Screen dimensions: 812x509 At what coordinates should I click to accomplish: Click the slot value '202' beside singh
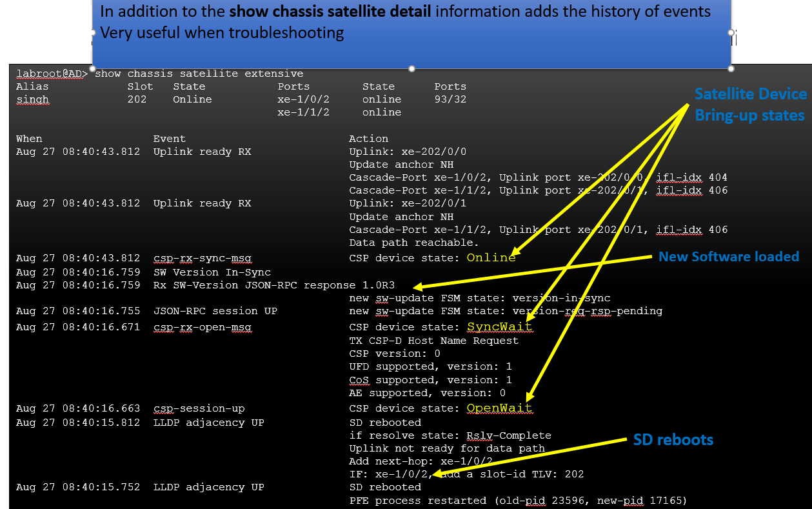point(137,99)
